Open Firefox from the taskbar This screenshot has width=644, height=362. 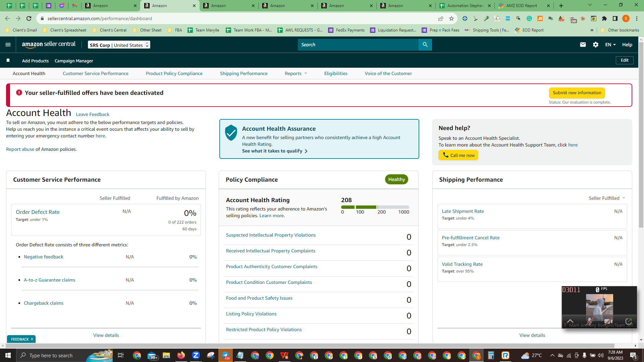pos(181,355)
